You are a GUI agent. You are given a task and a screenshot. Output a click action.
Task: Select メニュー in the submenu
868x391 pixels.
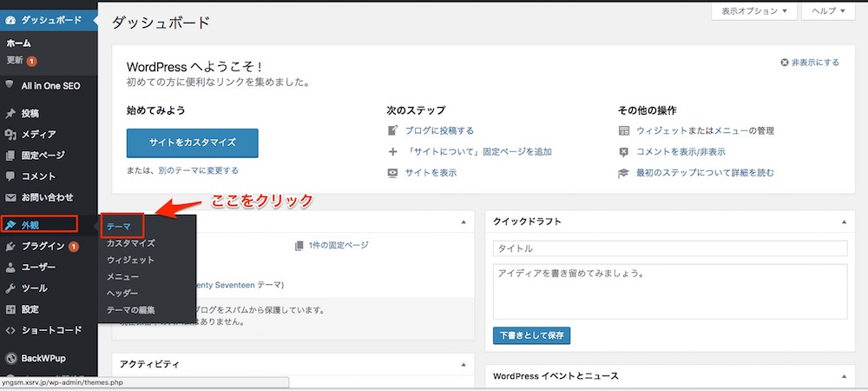point(123,276)
